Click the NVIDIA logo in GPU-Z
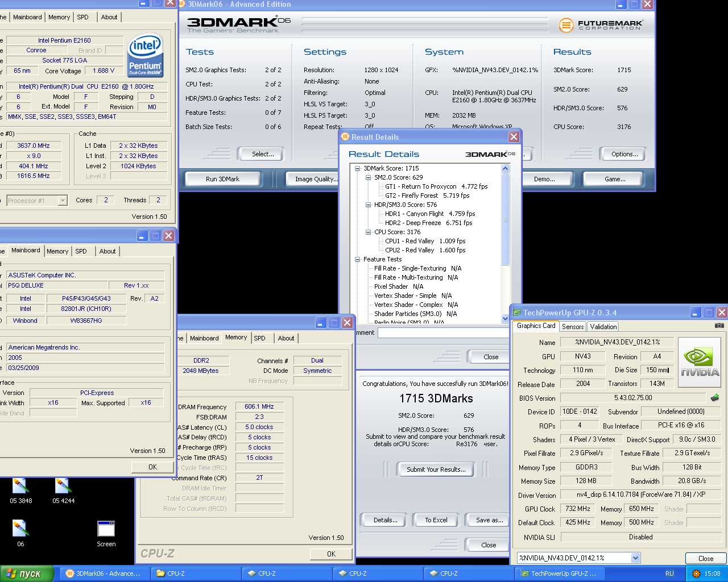The height and width of the screenshot is (582, 728). 700,363
